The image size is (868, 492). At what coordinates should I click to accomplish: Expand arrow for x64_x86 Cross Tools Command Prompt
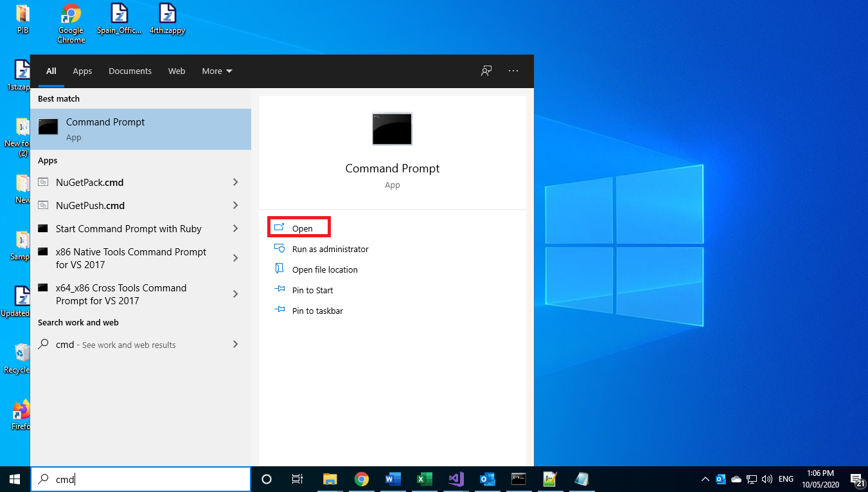(236, 295)
